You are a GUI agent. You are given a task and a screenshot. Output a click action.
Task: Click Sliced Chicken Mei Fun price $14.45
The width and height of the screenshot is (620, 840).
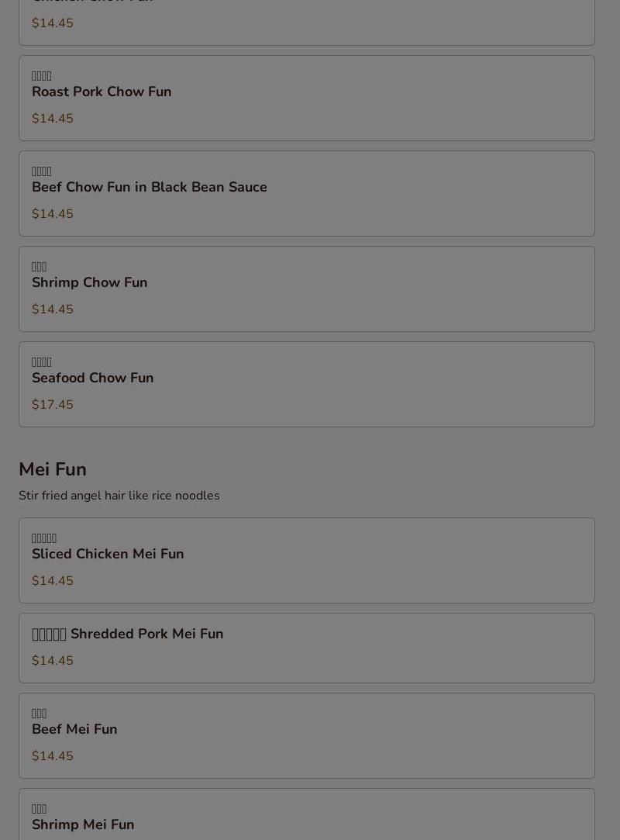click(x=53, y=581)
